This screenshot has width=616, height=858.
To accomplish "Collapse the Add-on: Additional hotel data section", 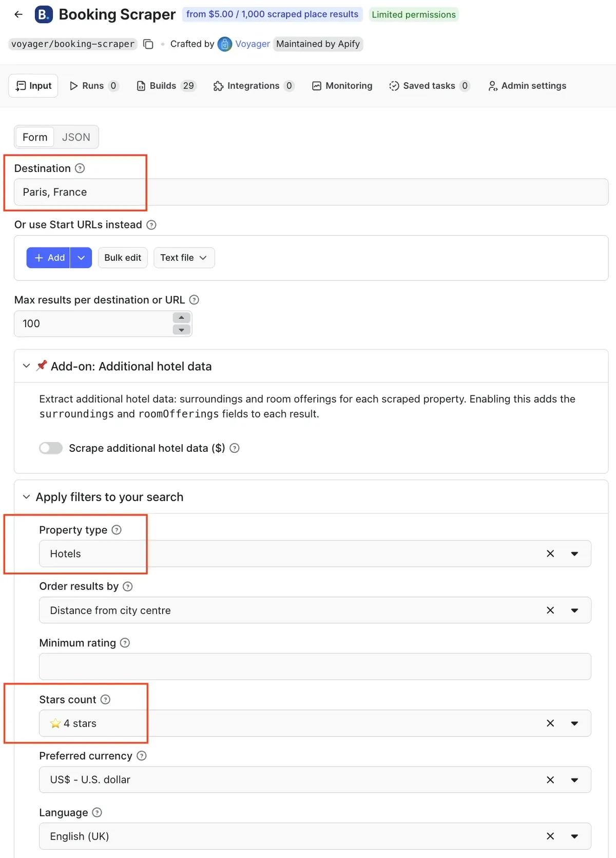I will 26,366.
